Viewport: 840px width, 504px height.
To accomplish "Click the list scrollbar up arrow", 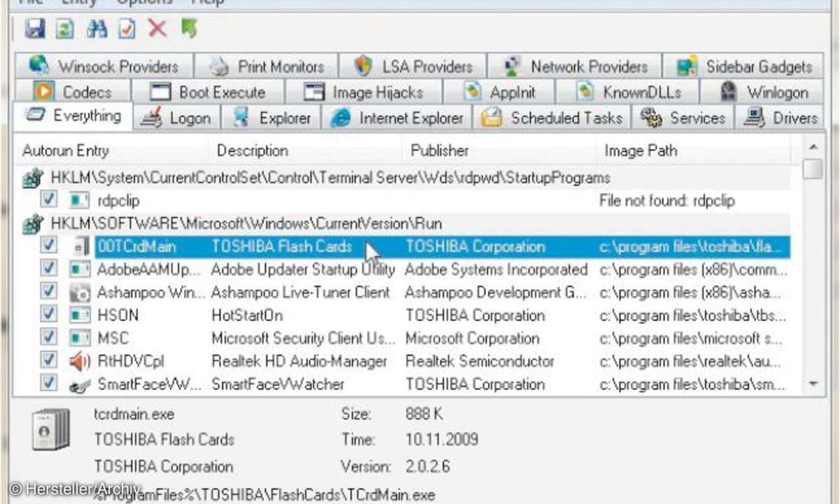I will (x=812, y=146).
